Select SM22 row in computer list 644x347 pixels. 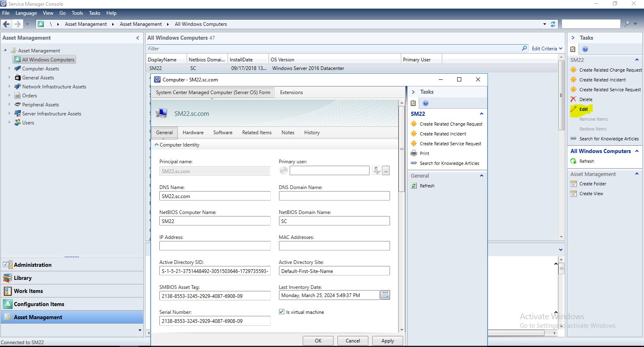[352, 68]
